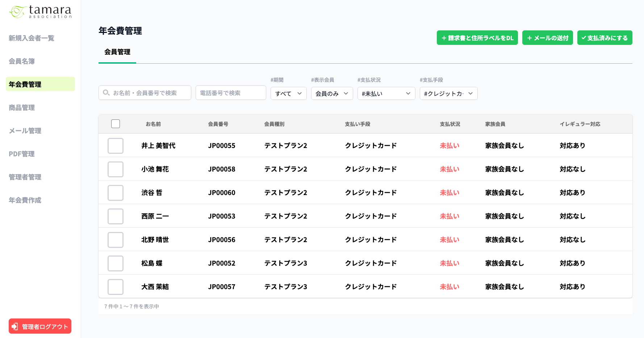Click the 家族会員 column header
Image resolution: width=644 pixels, height=338 pixels.
pyautogui.click(x=495, y=124)
